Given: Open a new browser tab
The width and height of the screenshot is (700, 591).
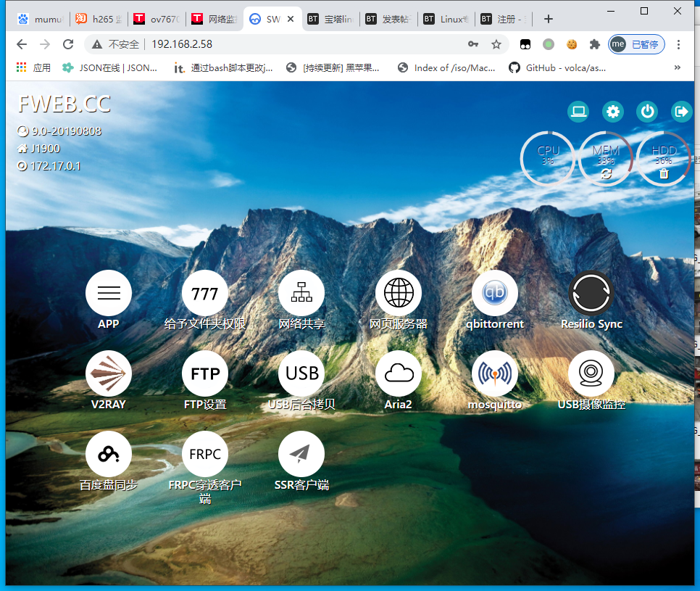Looking at the screenshot, I should [x=549, y=19].
